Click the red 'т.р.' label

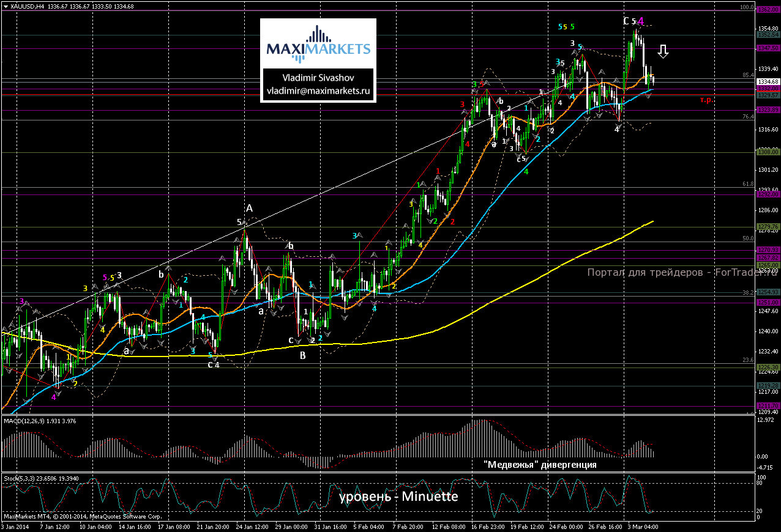(706, 99)
